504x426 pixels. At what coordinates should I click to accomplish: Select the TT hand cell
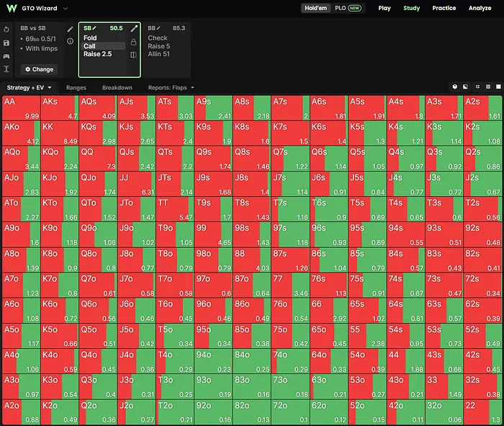pos(175,209)
